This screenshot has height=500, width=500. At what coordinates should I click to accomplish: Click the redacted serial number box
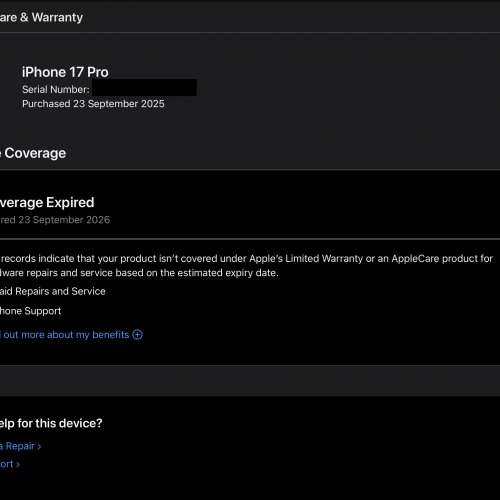pos(144,88)
